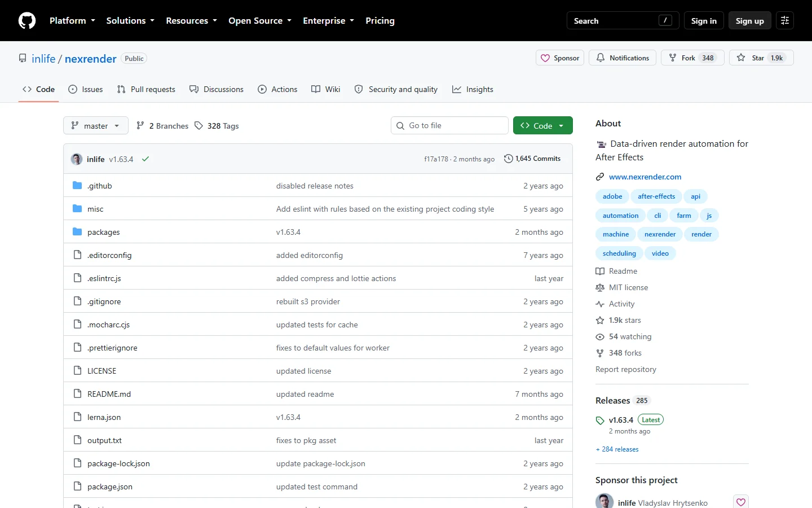
Task: View the 2 Branches link
Action: point(162,126)
